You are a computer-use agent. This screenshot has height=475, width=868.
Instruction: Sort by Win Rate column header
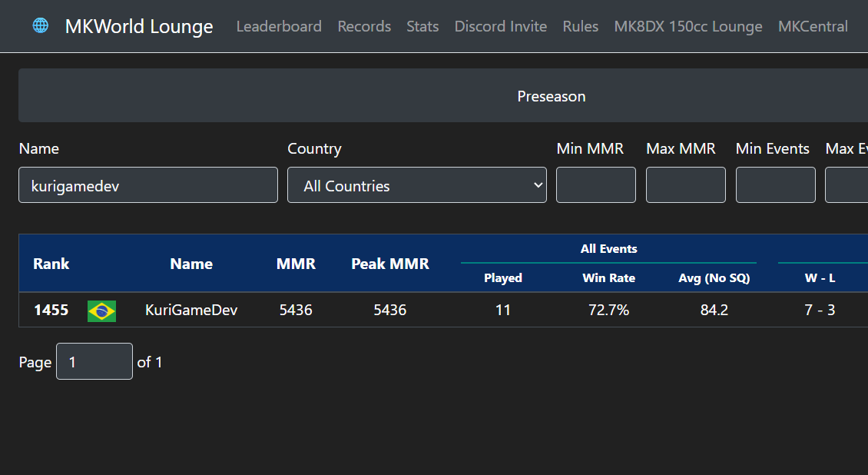click(608, 278)
